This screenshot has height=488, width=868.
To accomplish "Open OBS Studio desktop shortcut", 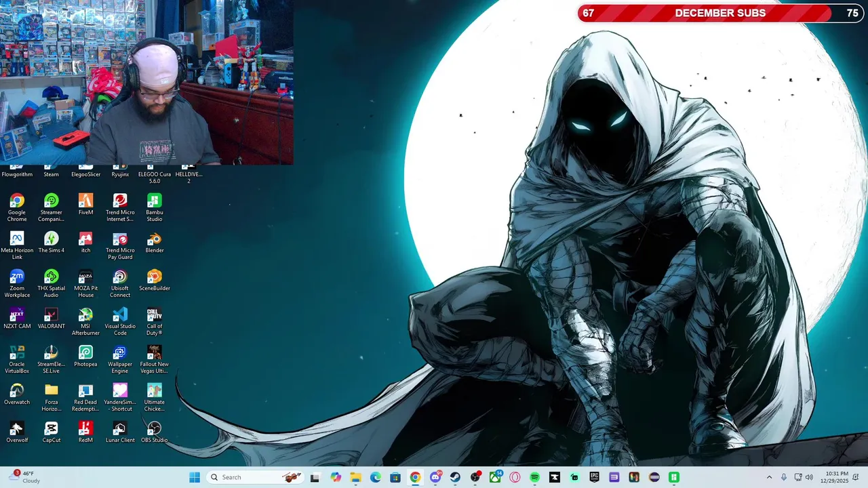I will [x=155, y=432].
